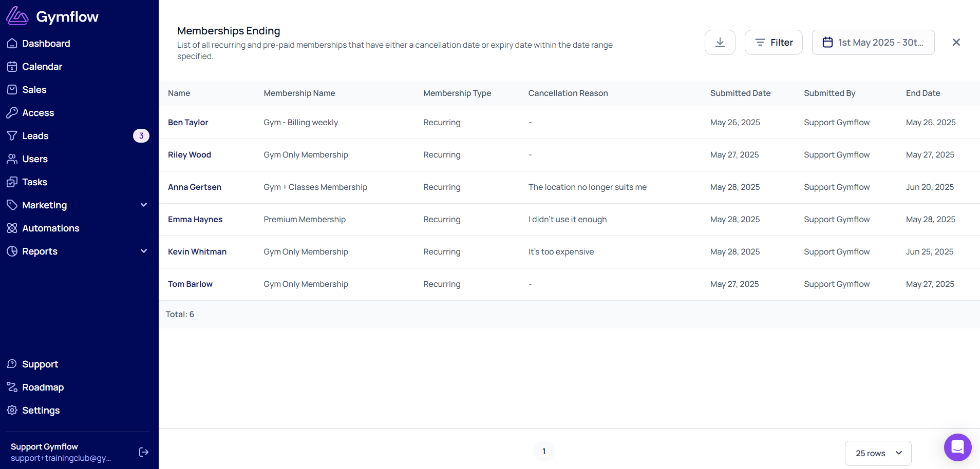Click the Leads badge showing 3

(x=141, y=136)
